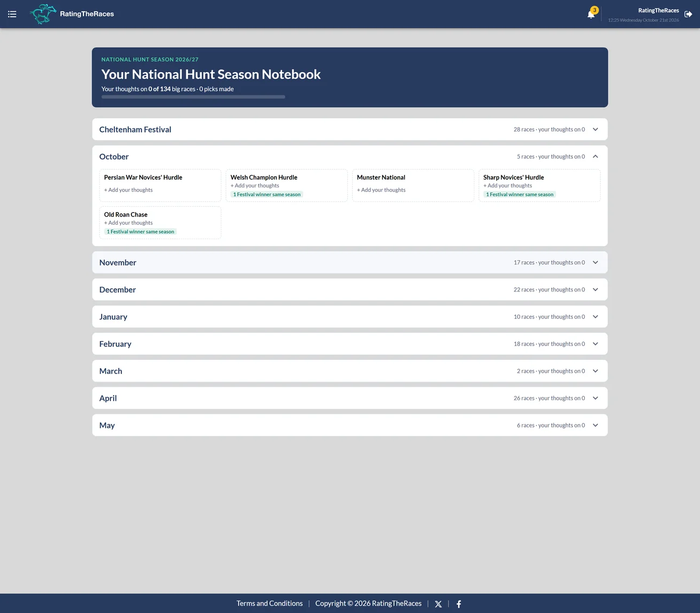
Task: Click the logout arrow icon
Action: coord(688,14)
